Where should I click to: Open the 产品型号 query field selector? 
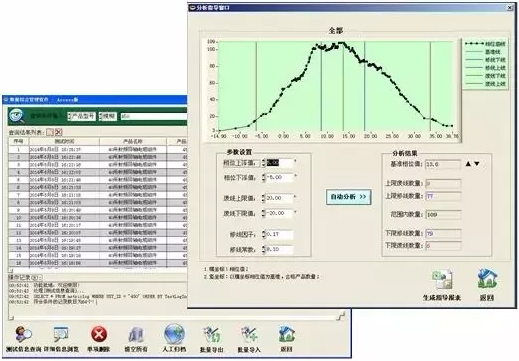[81, 116]
